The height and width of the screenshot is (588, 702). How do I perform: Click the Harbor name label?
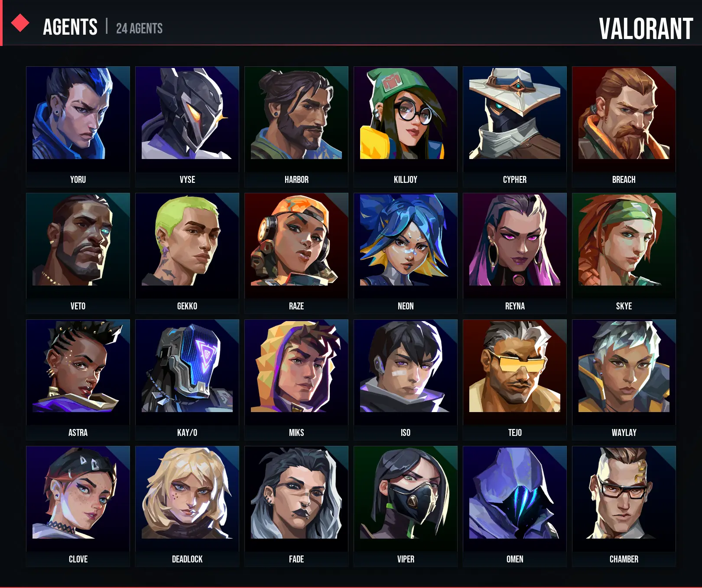[296, 179]
